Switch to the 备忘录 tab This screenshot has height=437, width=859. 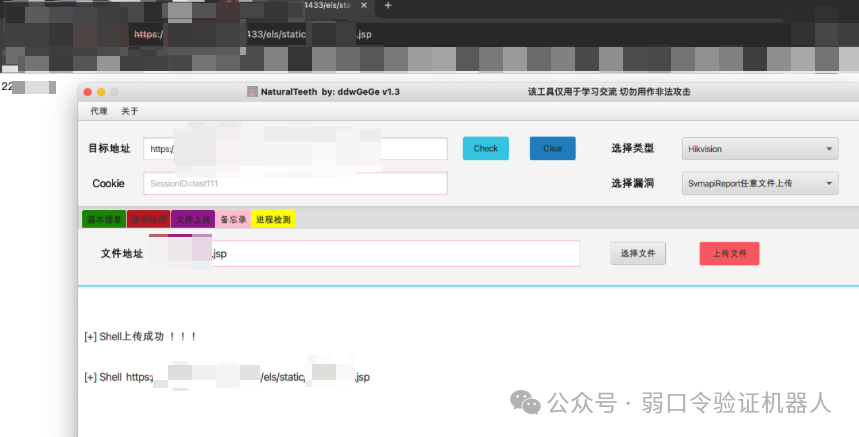233,219
